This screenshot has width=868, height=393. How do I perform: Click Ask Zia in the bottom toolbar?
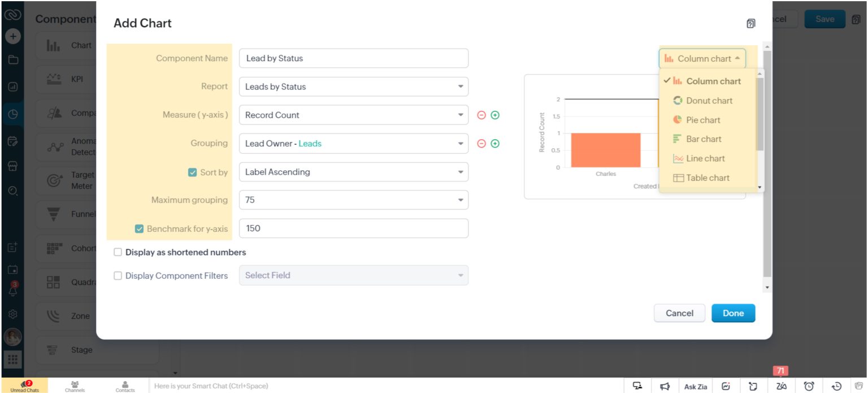click(695, 386)
